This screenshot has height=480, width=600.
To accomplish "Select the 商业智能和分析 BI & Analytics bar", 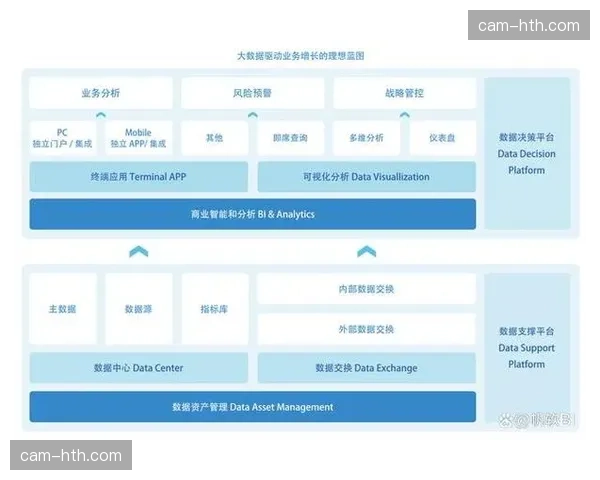I will [x=253, y=214].
